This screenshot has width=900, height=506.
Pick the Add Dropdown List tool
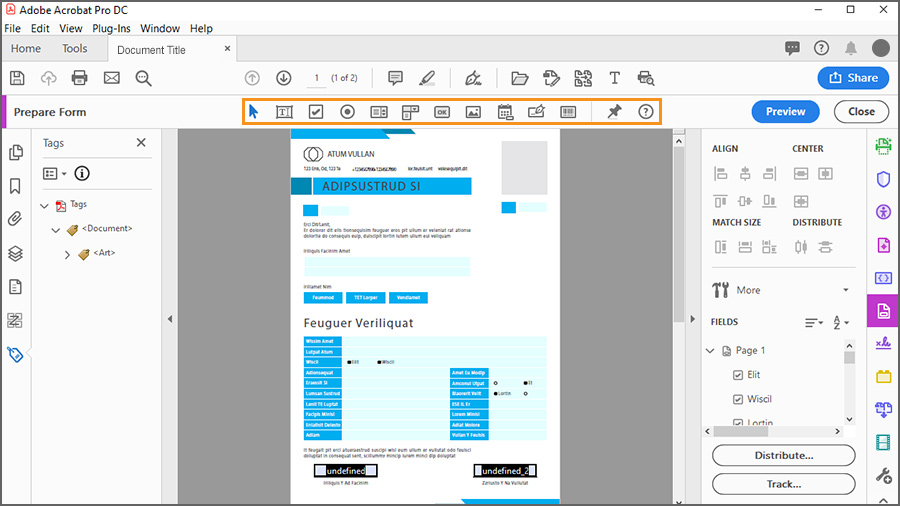coord(410,112)
